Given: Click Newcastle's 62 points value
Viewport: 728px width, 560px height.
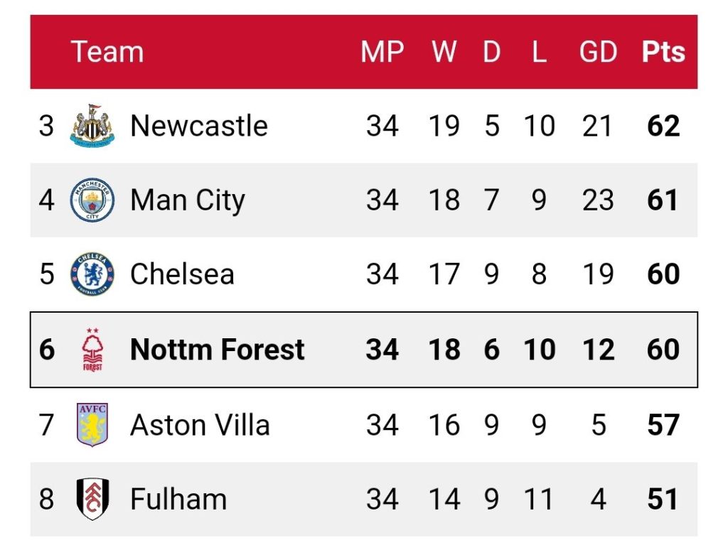Looking at the screenshot, I should tap(663, 126).
